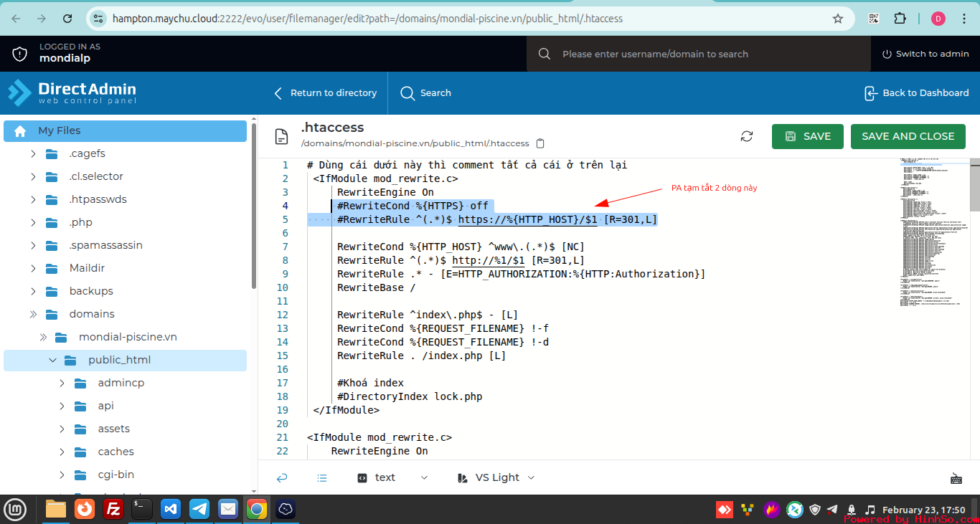Click Switch to admin
The width and height of the screenshot is (980, 524).
coord(925,54)
